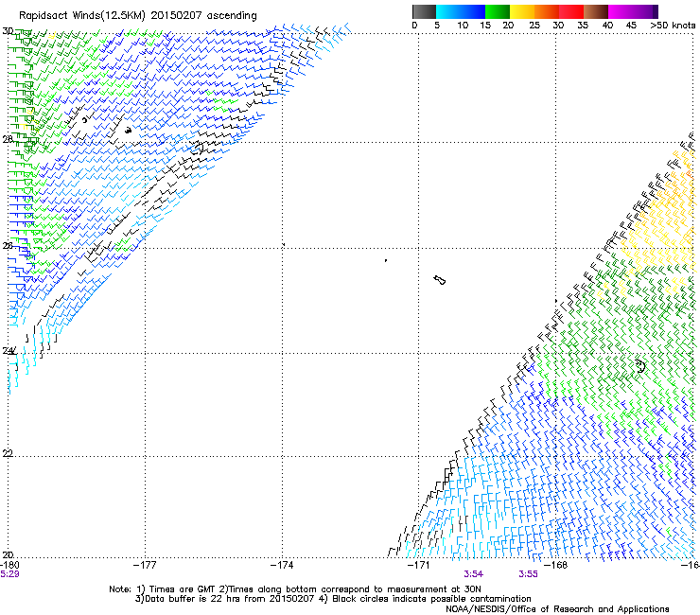The image size is (700, 615).
Task: Click the purple time stamp '5:29'
Action: tap(9, 574)
